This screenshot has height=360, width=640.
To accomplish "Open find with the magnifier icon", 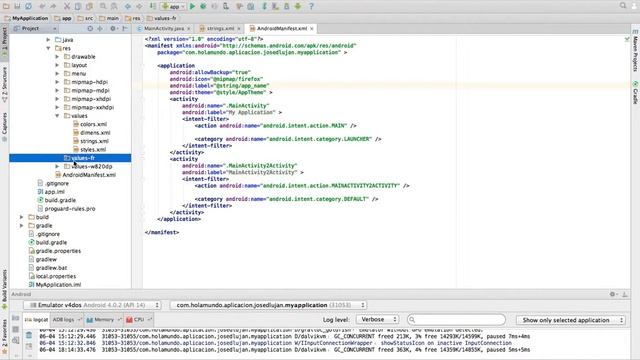I will tap(103, 6).
